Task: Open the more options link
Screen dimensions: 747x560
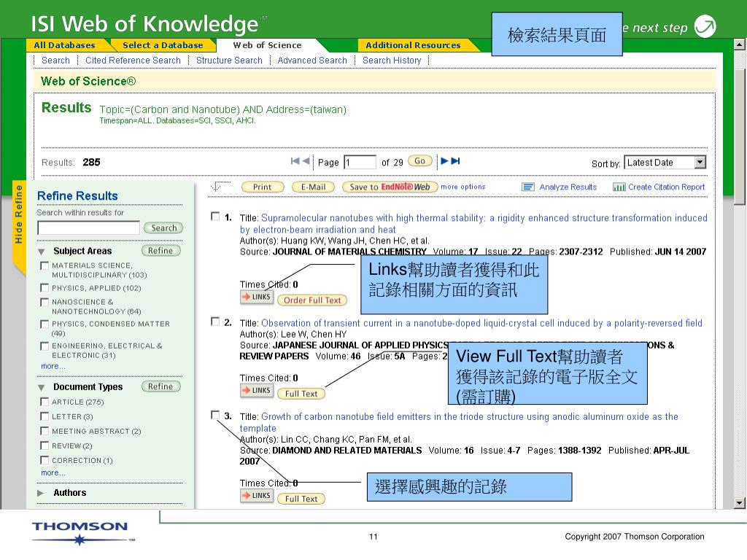Action: tap(463, 187)
